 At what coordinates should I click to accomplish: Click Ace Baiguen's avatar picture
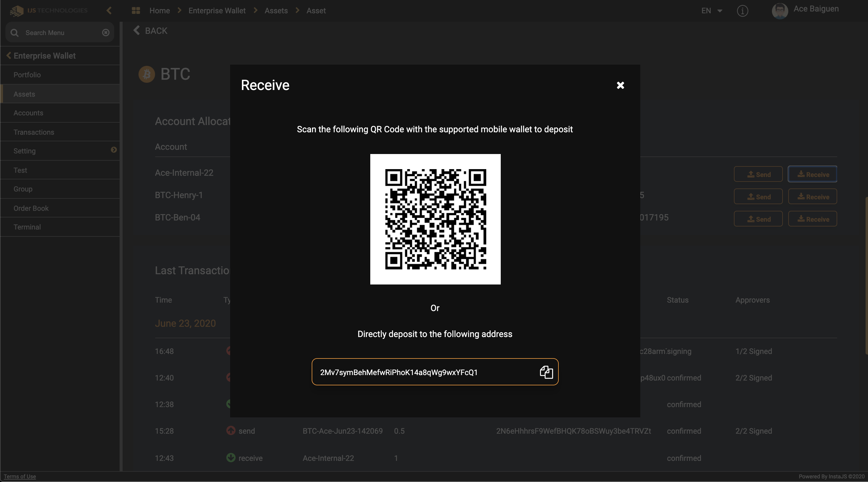780,11
